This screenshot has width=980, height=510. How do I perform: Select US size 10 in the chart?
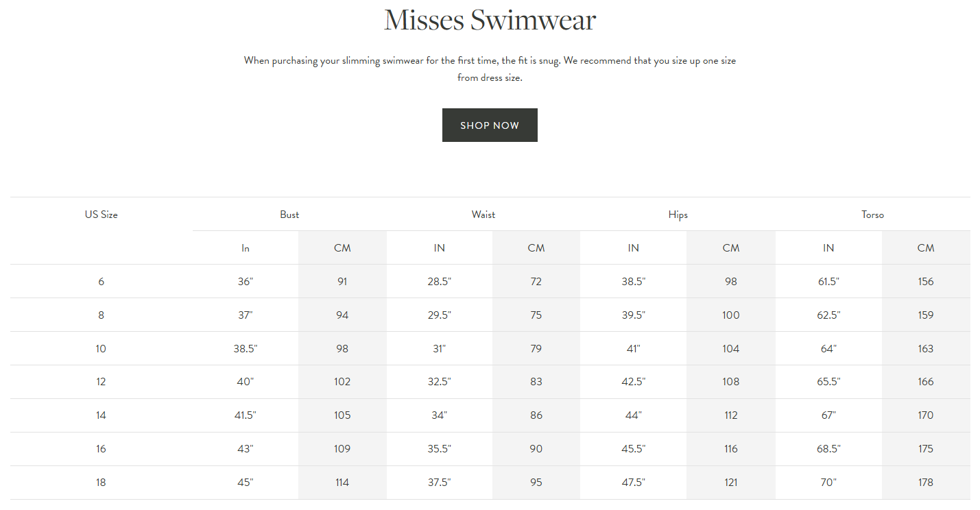(x=101, y=348)
